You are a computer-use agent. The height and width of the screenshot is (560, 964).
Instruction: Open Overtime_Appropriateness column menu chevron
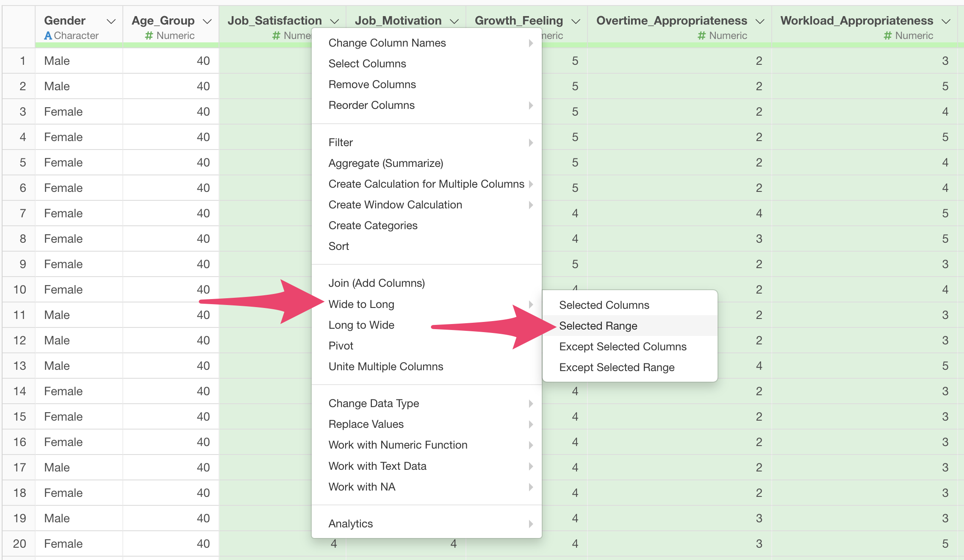point(760,21)
